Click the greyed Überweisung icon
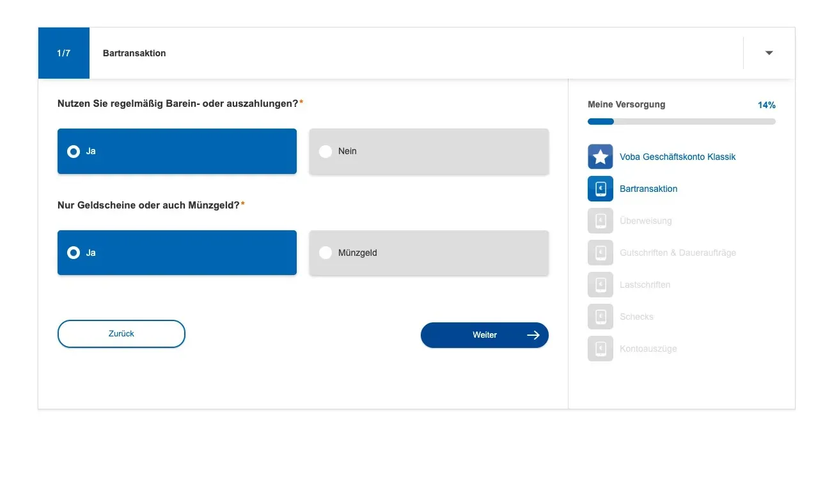 (600, 221)
